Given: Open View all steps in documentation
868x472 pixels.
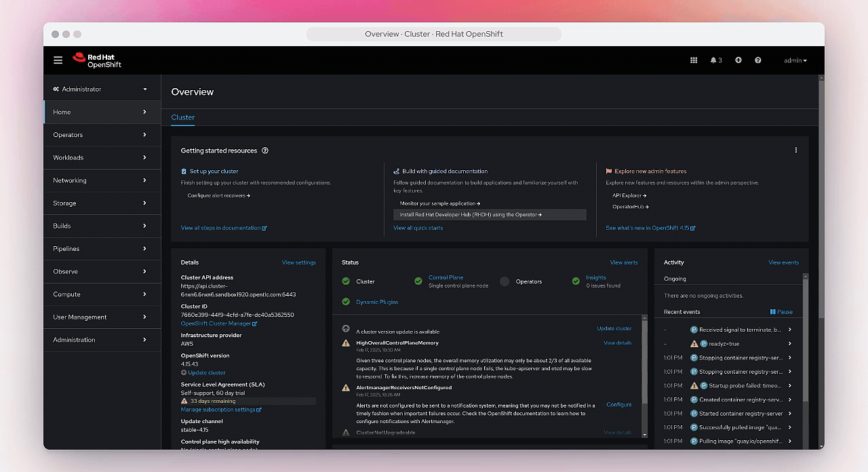Looking at the screenshot, I should [224, 228].
